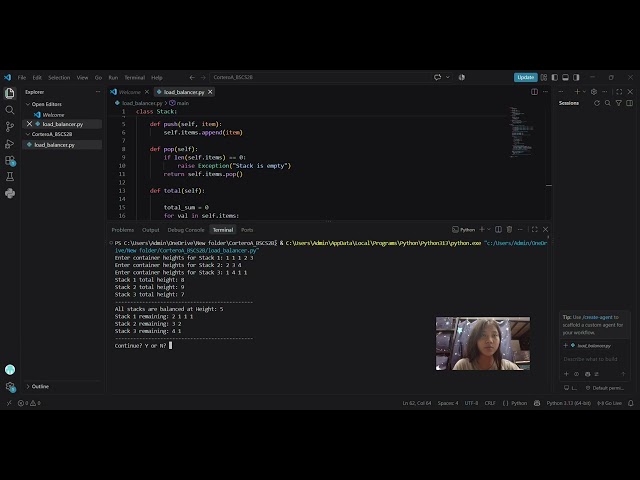Open the Testing flask view

coord(10,177)
